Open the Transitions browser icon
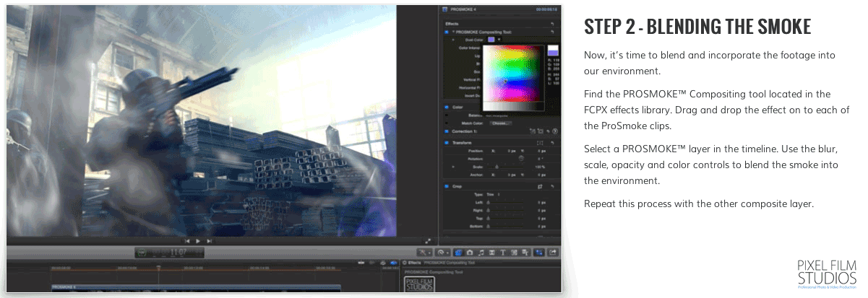868x298 pixels. point(491,252)
